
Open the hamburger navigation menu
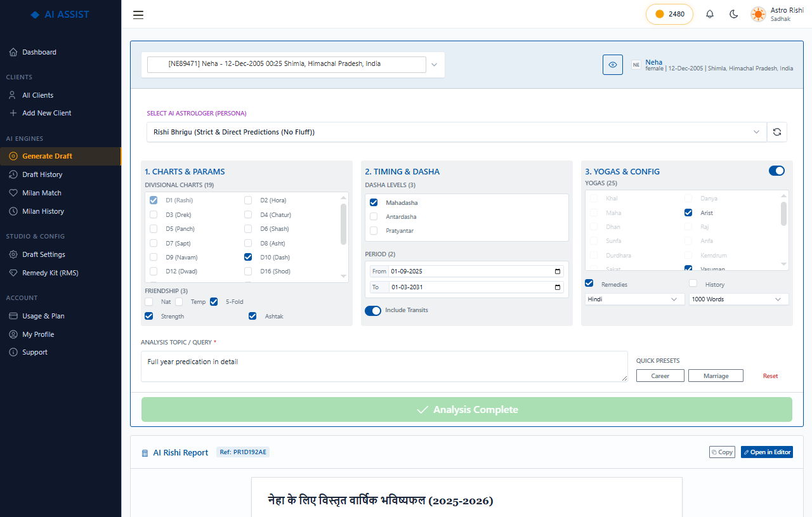tap(138, 15)
